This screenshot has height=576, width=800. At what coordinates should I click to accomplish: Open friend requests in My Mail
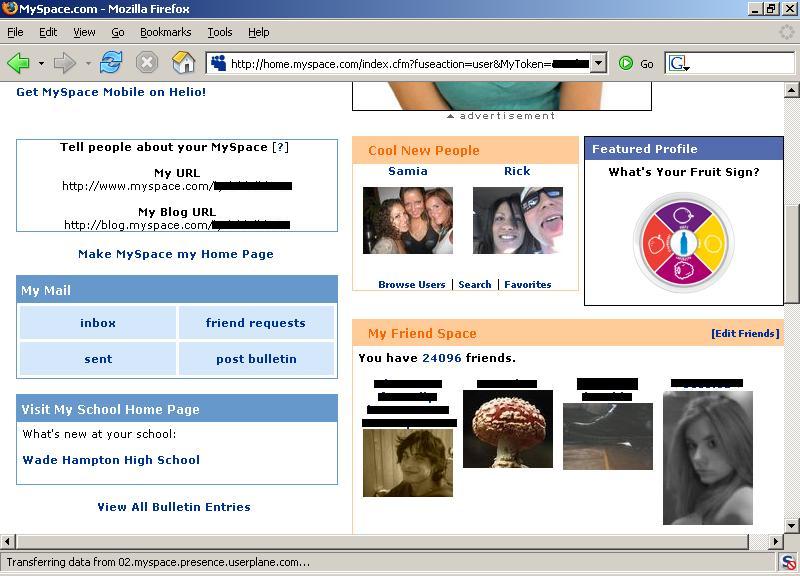point(256,322)
